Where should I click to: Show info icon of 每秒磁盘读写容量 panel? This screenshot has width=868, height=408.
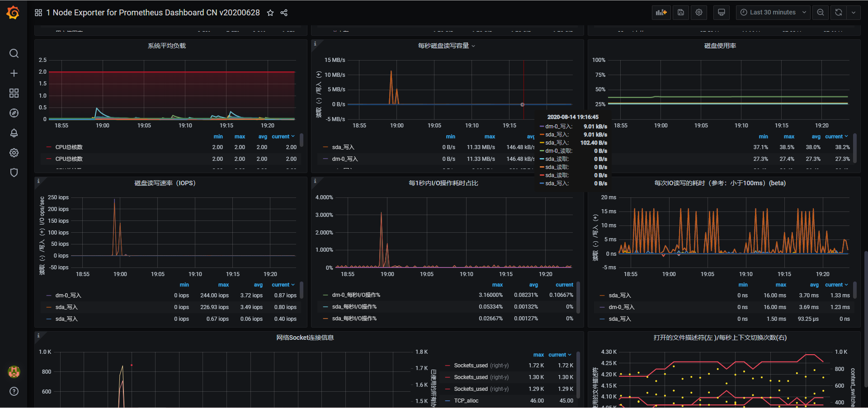point(315,43)
